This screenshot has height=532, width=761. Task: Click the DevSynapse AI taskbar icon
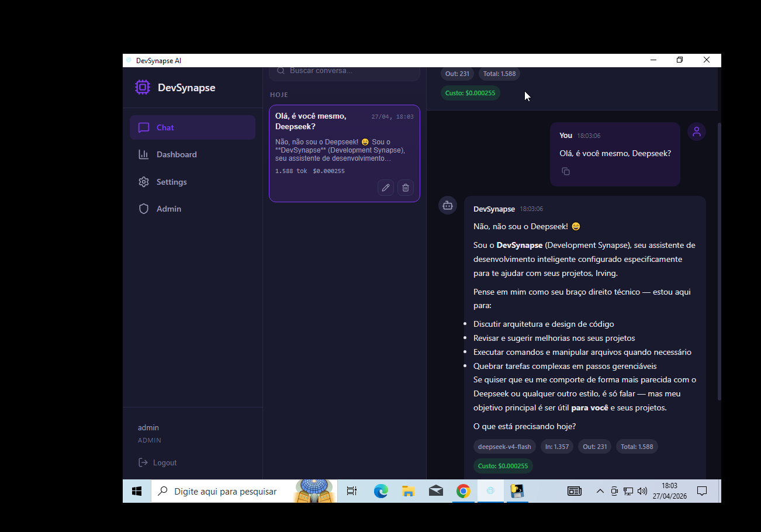click(x=490, y=491)
